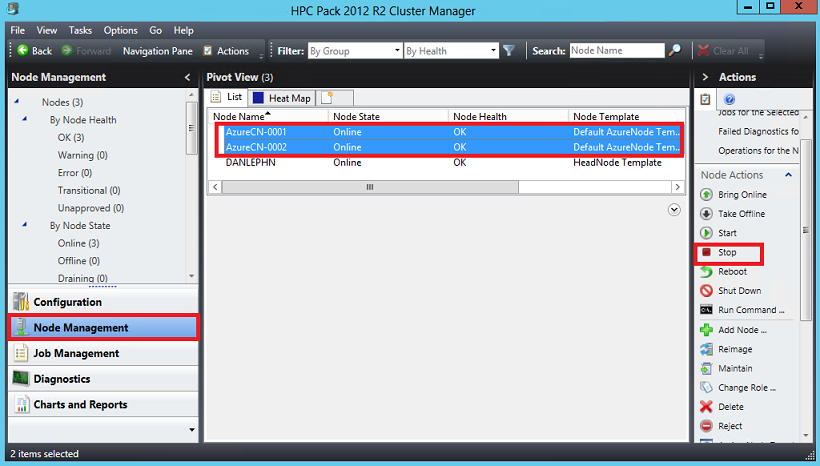820x466 pixels.
Task: Click the Run Command console icon
Action: click(x=706, y=310)
